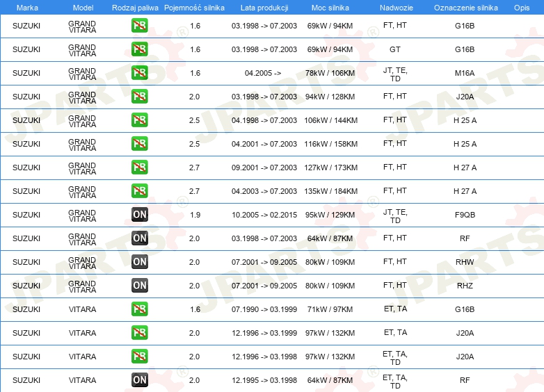Select the M16A engine code cell
The image size is (544, 392).
[x=465, y=73]
